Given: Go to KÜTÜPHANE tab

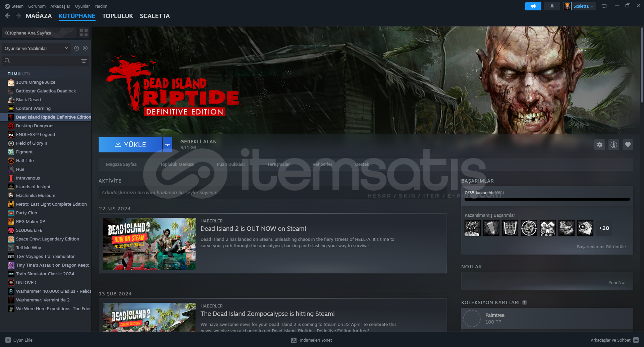Looking at the screenshot, I should (77, 16).
